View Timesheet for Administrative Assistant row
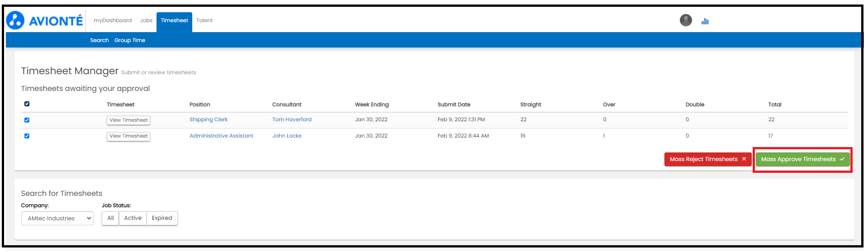The image size is (868, 252). coord(128,136)
